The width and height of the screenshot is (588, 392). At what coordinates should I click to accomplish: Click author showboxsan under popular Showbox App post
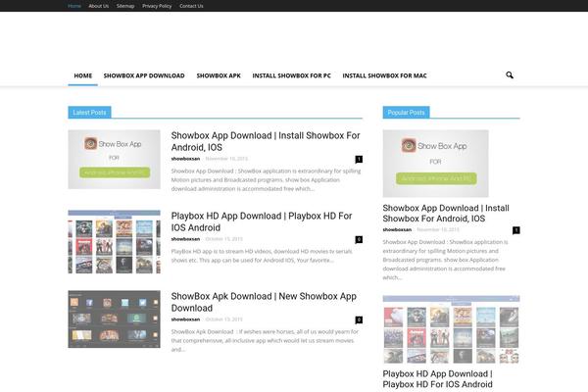tap(397, 229)
